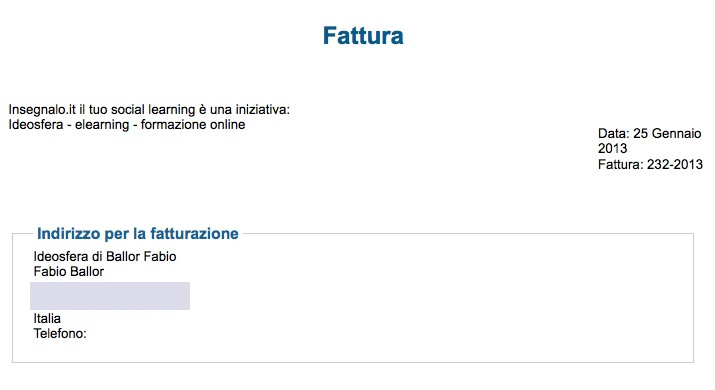Click the 'Telefono:' label
Screen dimensions: 715x390
click(x=60, y=333)
